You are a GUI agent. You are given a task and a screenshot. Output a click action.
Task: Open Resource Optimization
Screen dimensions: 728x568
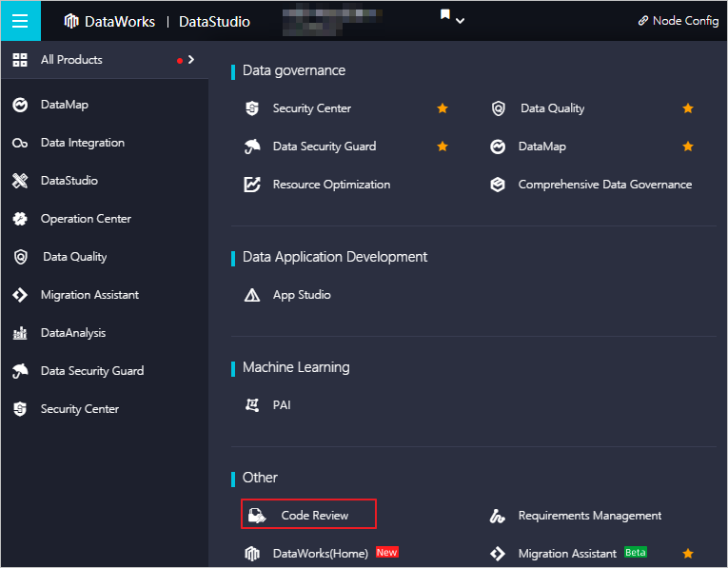[331, 185]
